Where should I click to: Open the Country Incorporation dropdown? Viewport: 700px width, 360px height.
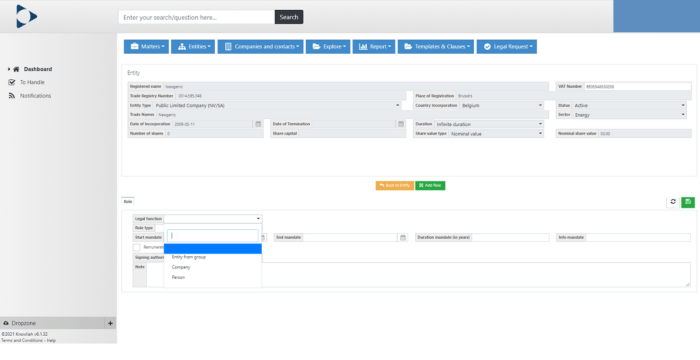(x=501, y=105)
